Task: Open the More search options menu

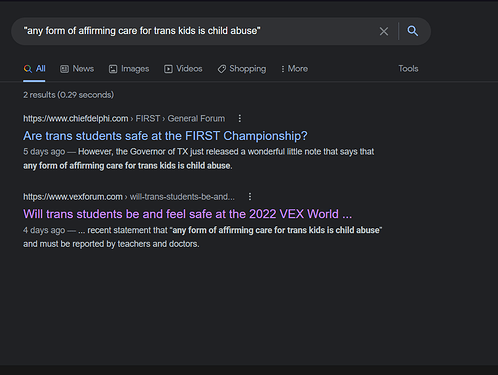Action: tap(294, 69)
